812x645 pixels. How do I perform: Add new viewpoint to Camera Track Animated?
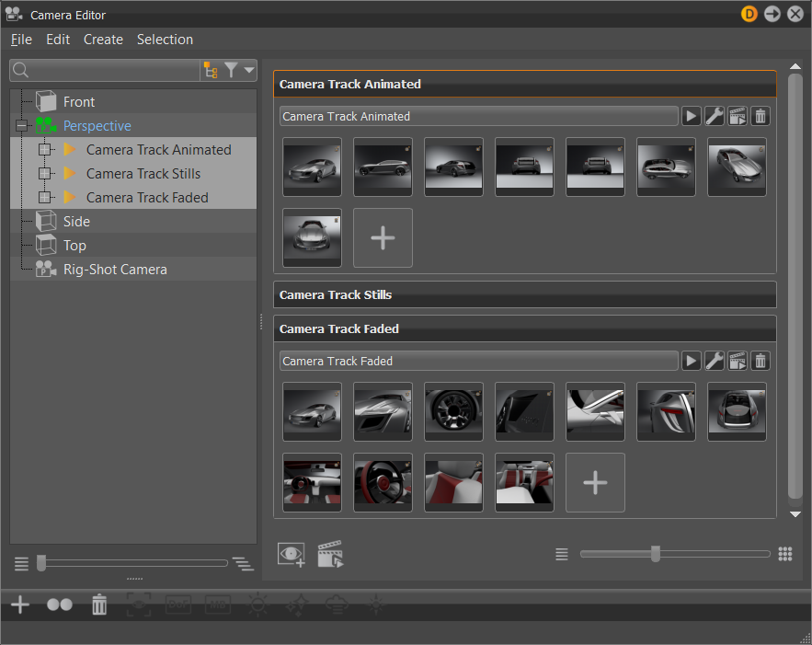[383, 237]
